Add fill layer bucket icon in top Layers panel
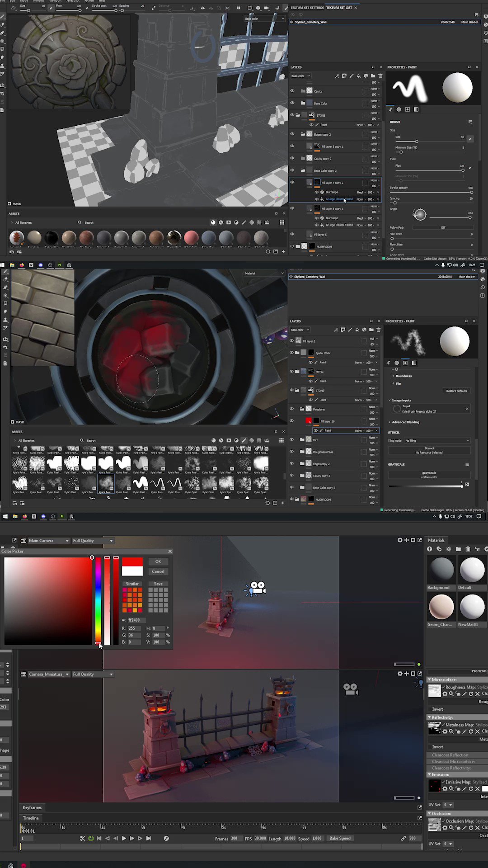The height and width of the screenshot is (868, 488). [359, 76]
